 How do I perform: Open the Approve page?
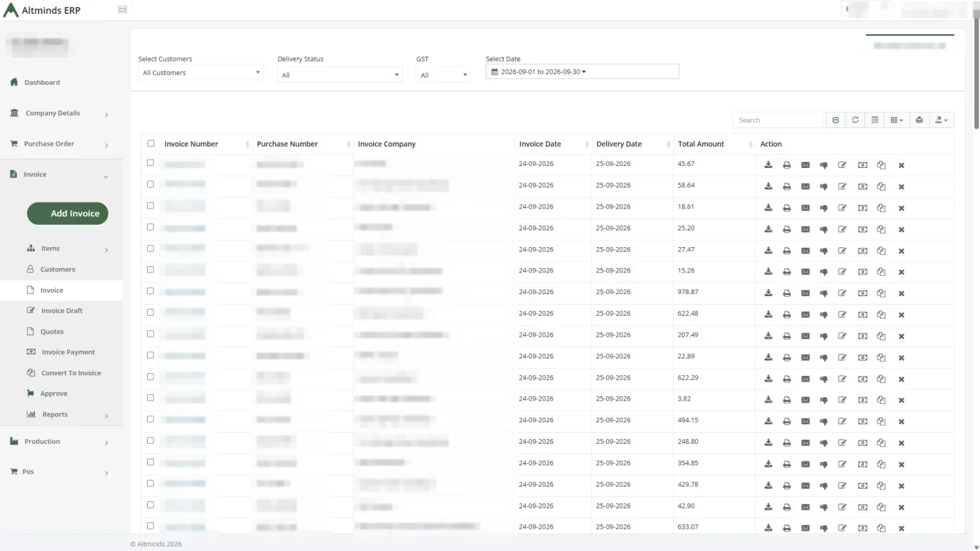[53, 393]
